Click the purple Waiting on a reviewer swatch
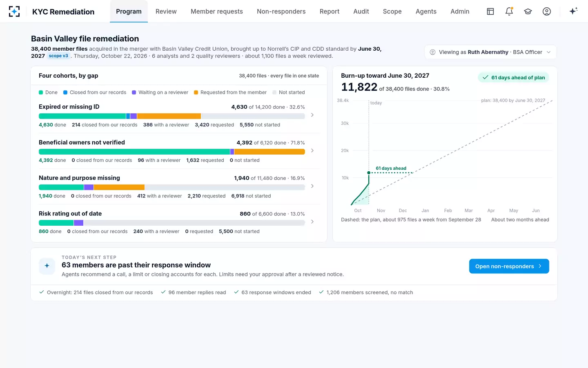 [x=134, y=92]
